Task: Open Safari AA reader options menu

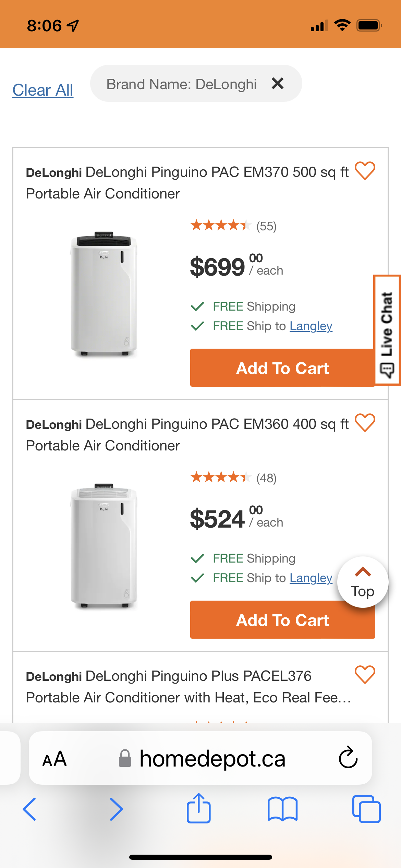Action: 54,759
